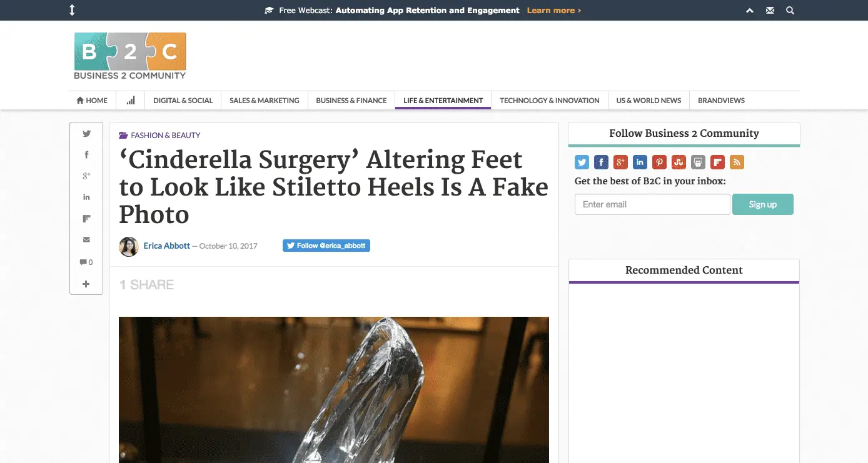Open the Life & Entertainment menu tab

(443, 101)
